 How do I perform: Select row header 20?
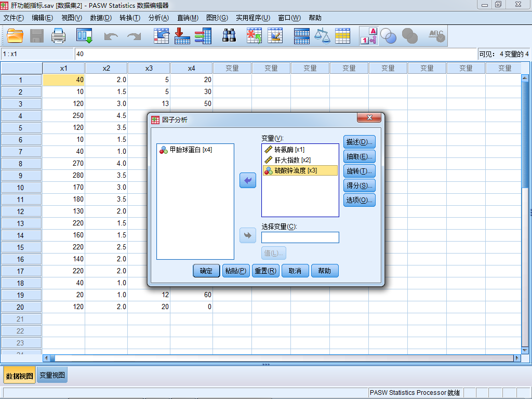pyautogui.click(x=21, y=307)
